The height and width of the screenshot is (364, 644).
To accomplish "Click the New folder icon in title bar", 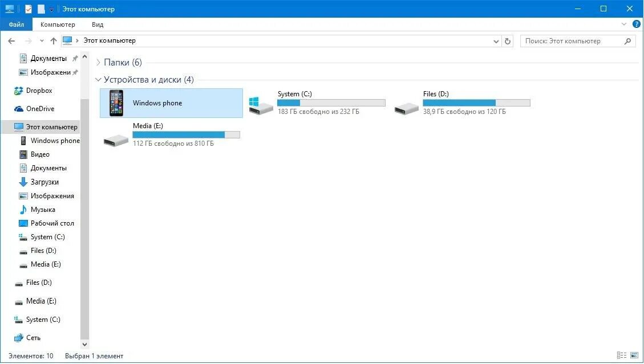I will [41, 9].
